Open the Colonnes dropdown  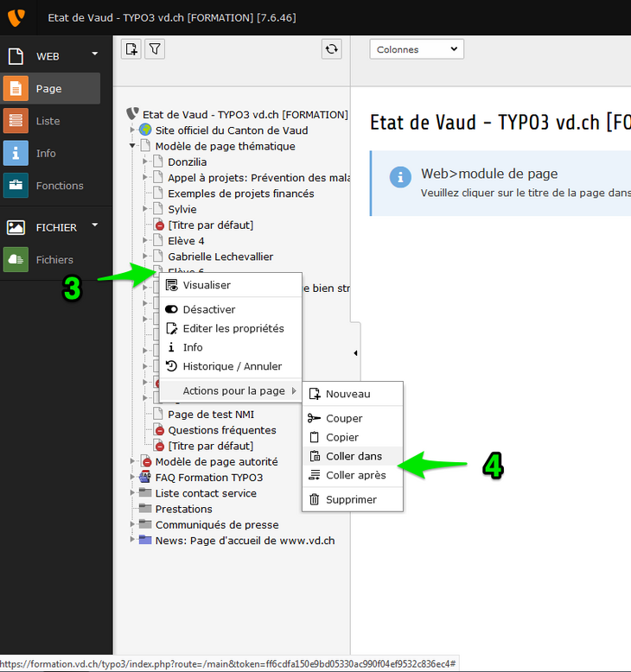(x=417, y=49)
